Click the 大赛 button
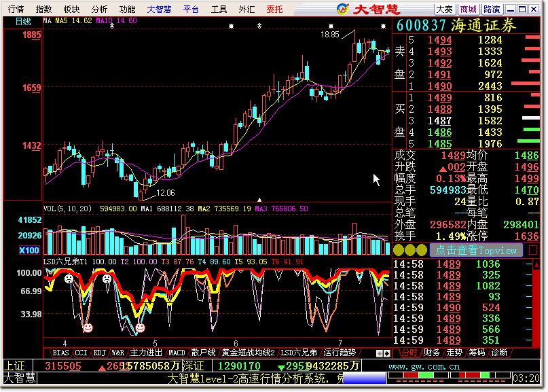 (445, 9)
